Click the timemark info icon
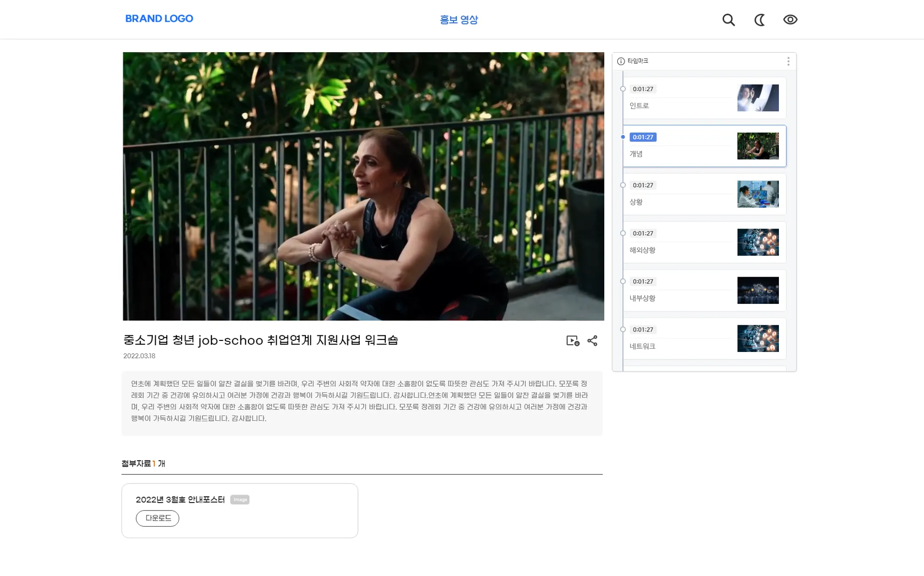 click(621, 61)
